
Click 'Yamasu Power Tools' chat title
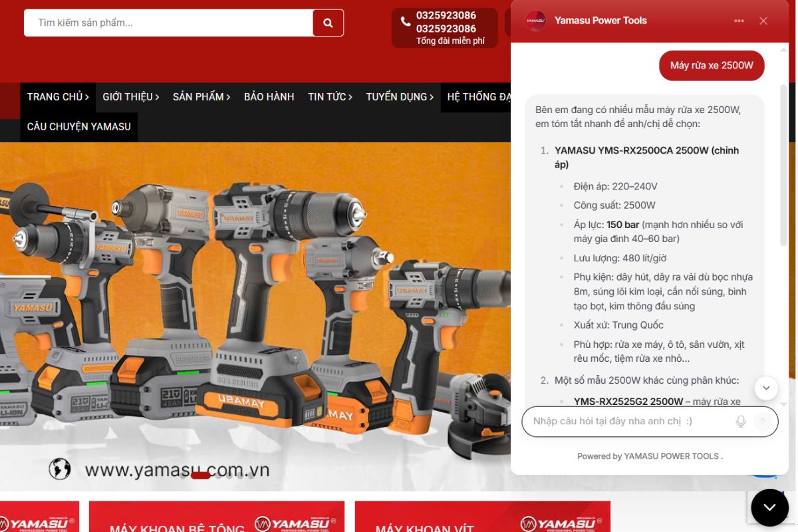tap(600, 21)
